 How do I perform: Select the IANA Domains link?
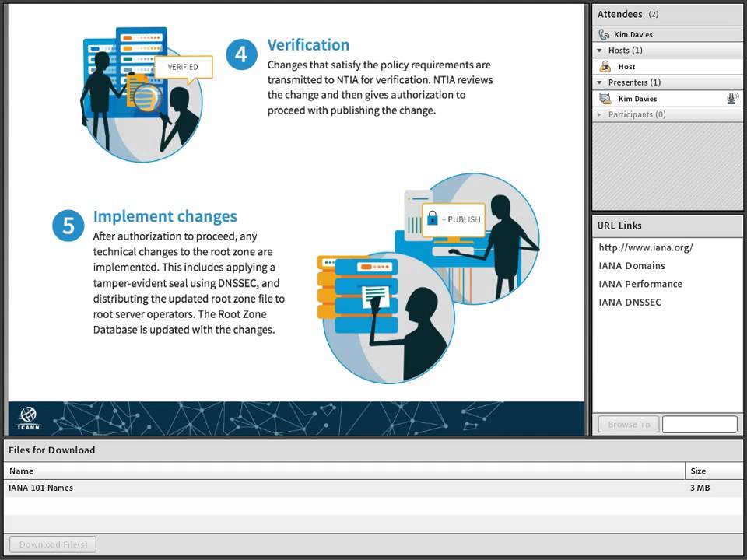tap(632, 266)
